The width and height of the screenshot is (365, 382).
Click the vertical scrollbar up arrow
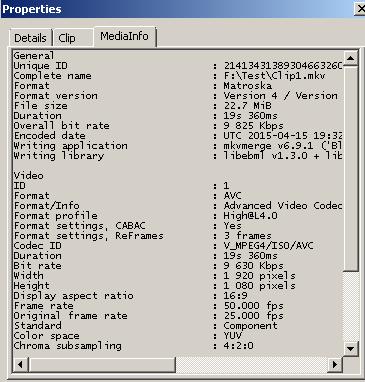[350, 58]
